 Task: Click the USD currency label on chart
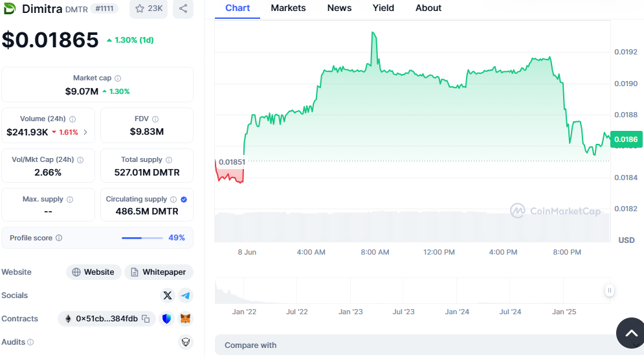[x=627, y=240]
